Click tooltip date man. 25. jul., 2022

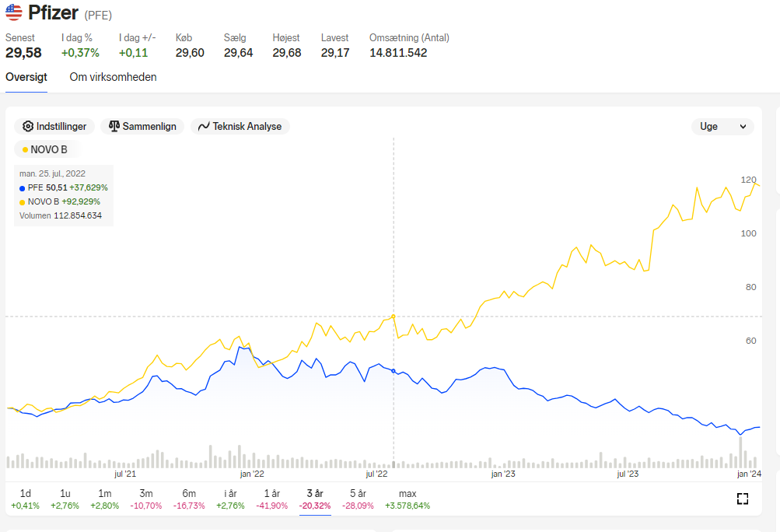[52, 173]
